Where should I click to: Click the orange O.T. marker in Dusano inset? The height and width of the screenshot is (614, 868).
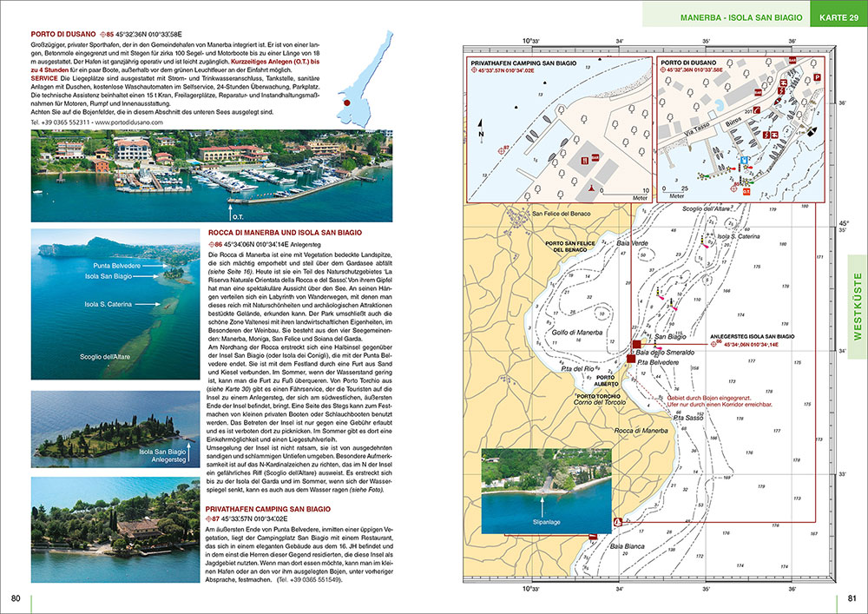click(745, 188)
